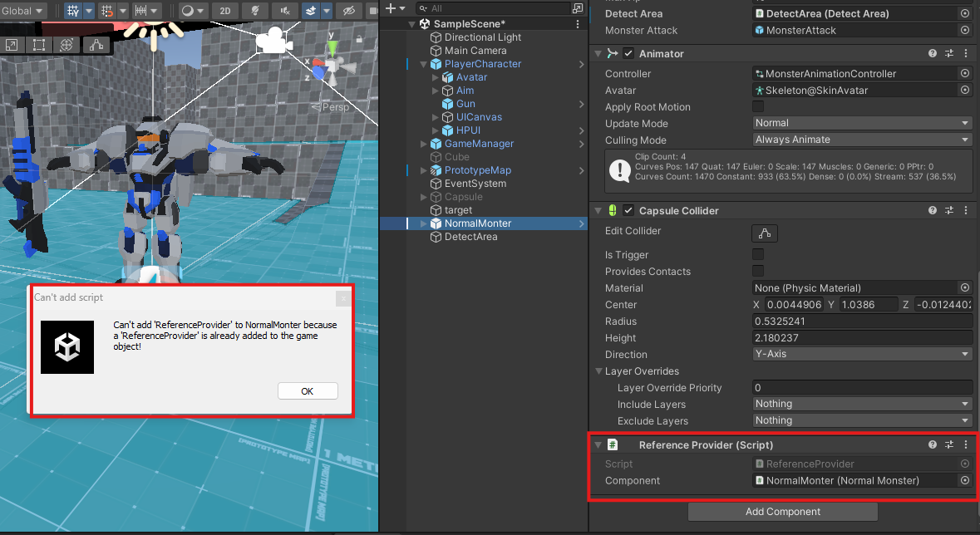Click the Edit Collider button
Screen dimensions: 980x535
click(x=765, y=233)
